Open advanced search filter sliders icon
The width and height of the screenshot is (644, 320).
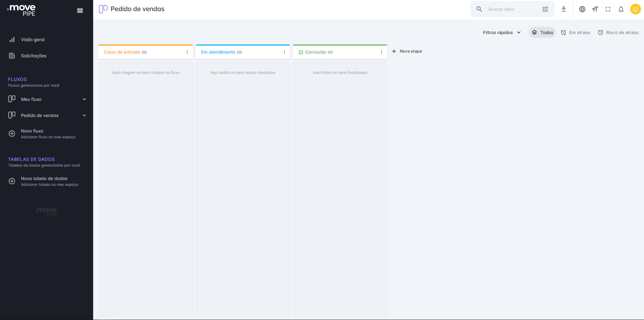tap(545, 9)
